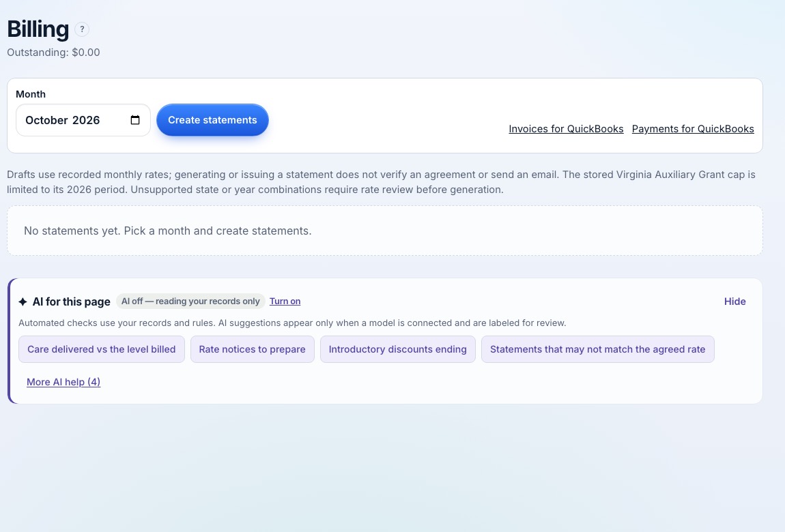Click the Outstanding: $0.00 text

53,53
